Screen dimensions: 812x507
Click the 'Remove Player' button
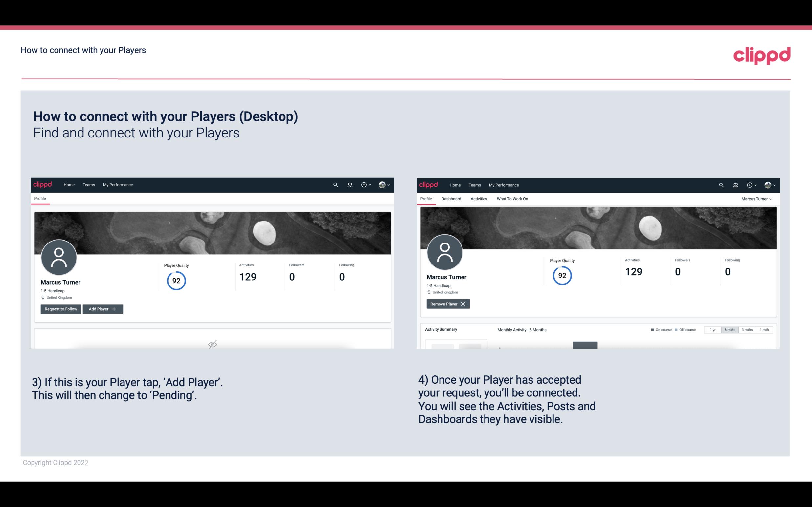447,304
